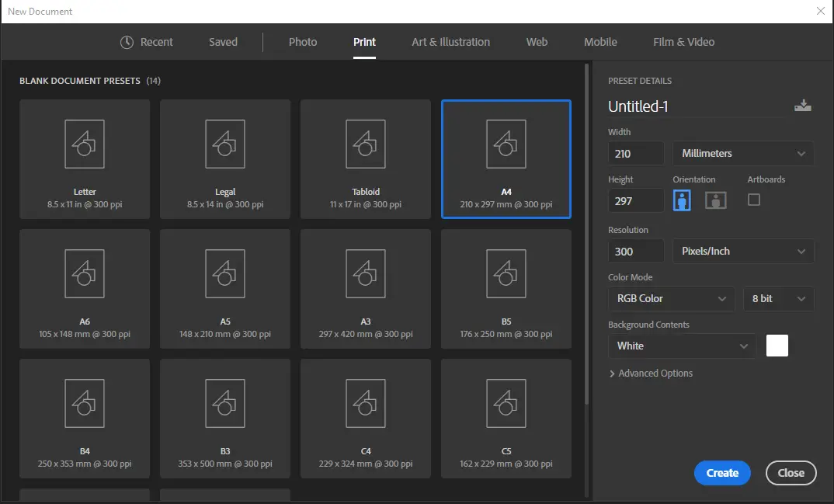
Task: Select the Letter preset
Action: (85, 159)
